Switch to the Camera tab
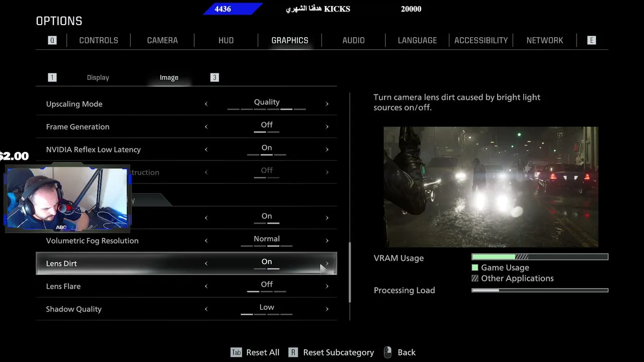 tap(163, 40)
